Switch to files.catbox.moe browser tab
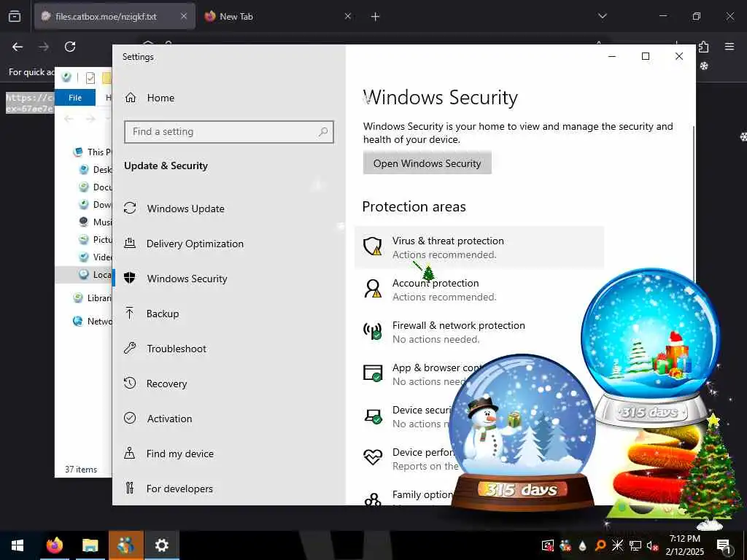Viewport: 747px width, 560px height. [x=115, y=16]
